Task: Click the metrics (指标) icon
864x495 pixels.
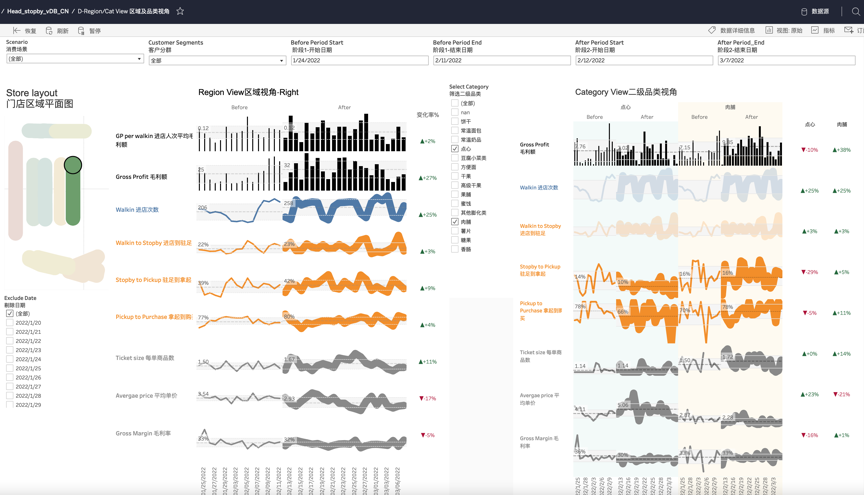Action: pos(815,30)
